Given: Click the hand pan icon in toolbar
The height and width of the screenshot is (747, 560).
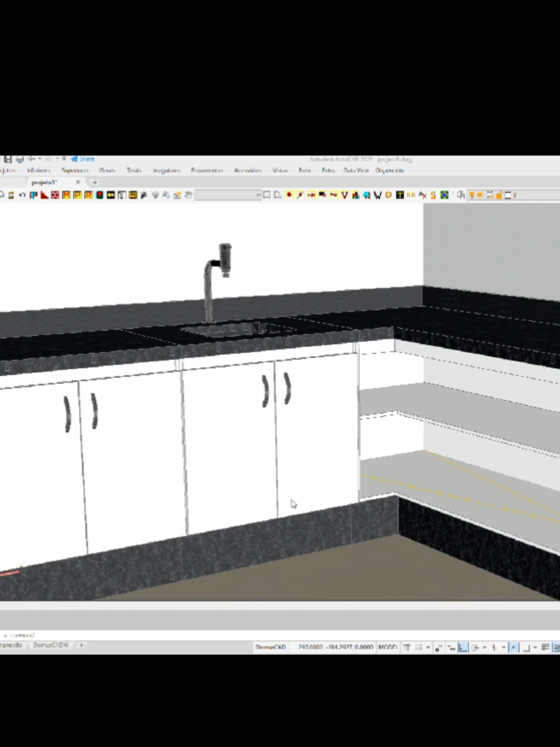Looking at the screenshot, I should pyautogui.click(x=188, y=195).
